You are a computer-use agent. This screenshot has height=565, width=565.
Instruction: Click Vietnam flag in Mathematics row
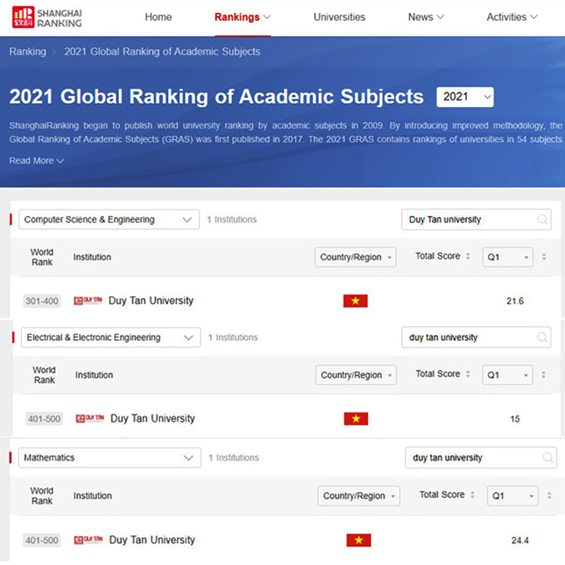point(359,540)
